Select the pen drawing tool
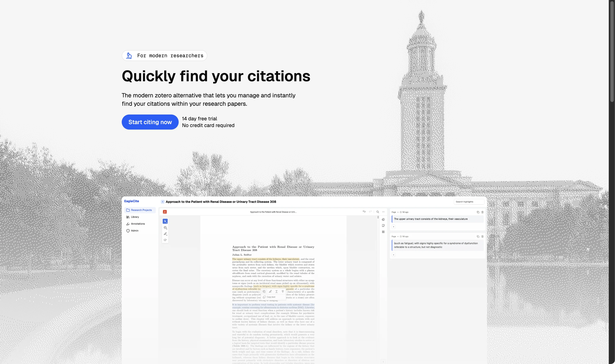Image resolution: width=615 pixels, height=364 pixels. pos(165,234)
